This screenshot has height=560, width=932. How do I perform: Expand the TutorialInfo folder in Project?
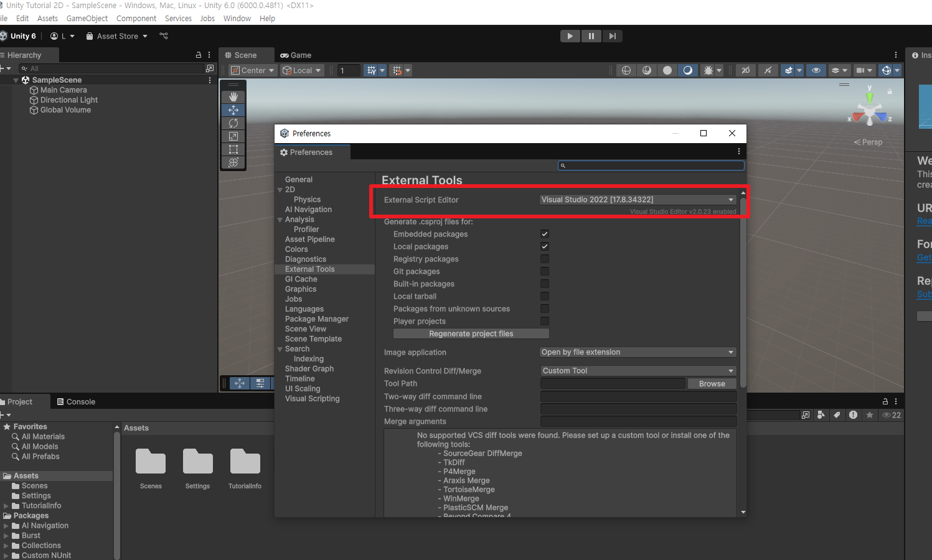pos(6,506)
